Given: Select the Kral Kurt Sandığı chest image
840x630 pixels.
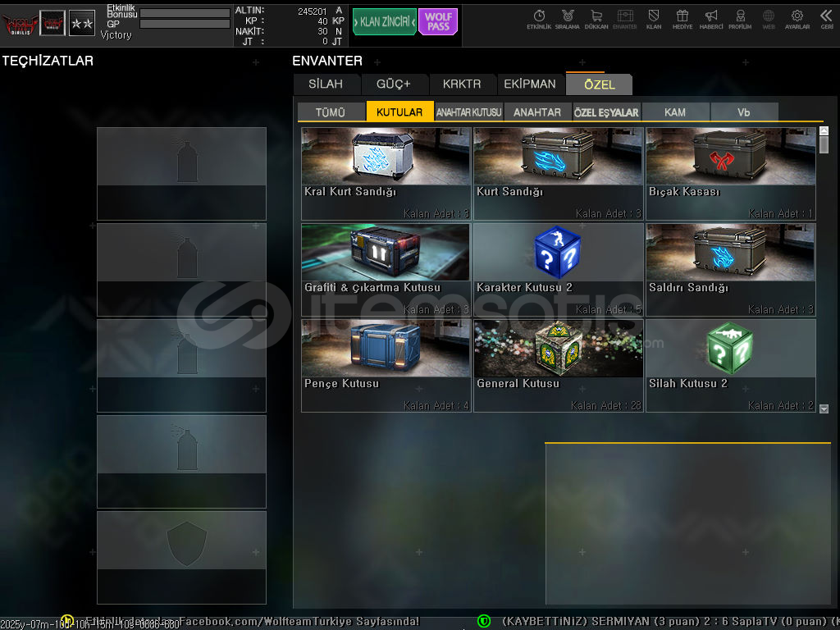Looking at the screenshot, I should pos(386,157).
